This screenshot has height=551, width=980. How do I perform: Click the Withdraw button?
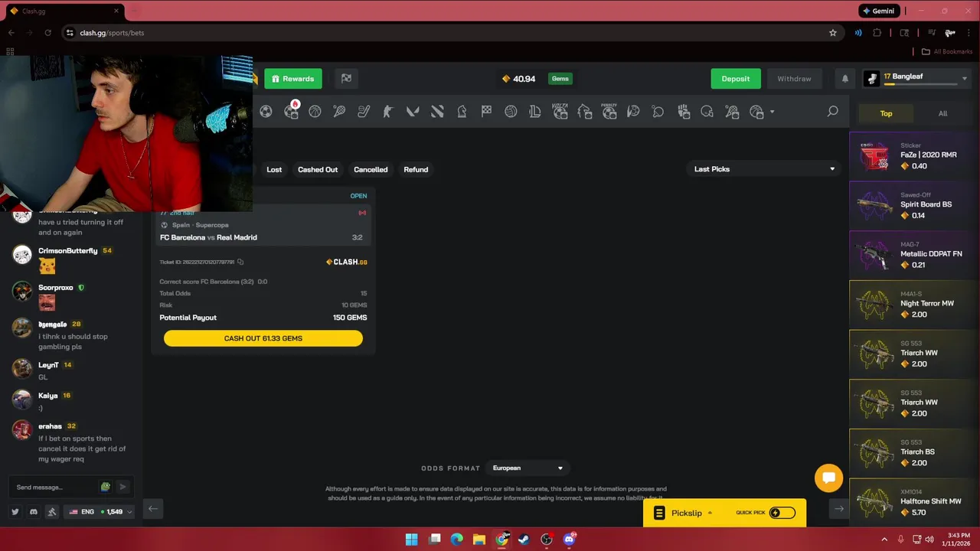794,79
